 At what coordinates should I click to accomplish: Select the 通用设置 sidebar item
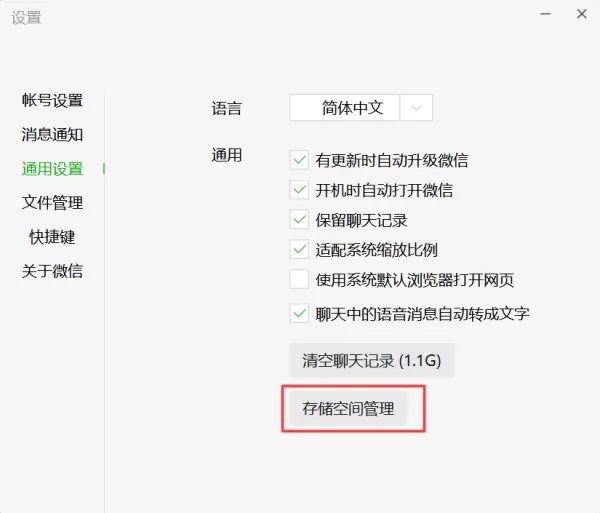(52, 169)
